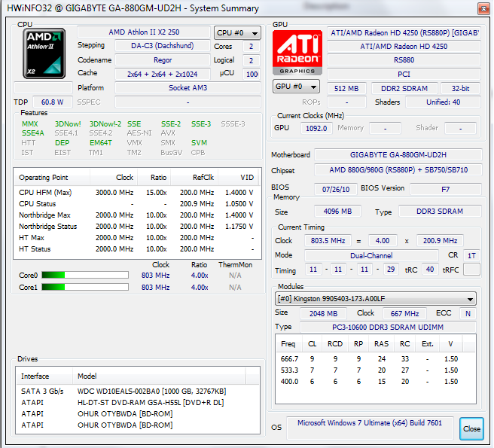Click the GPU clock 1092.0 value
This screenshot has height=448, width=494.
(x=316, y=128)
